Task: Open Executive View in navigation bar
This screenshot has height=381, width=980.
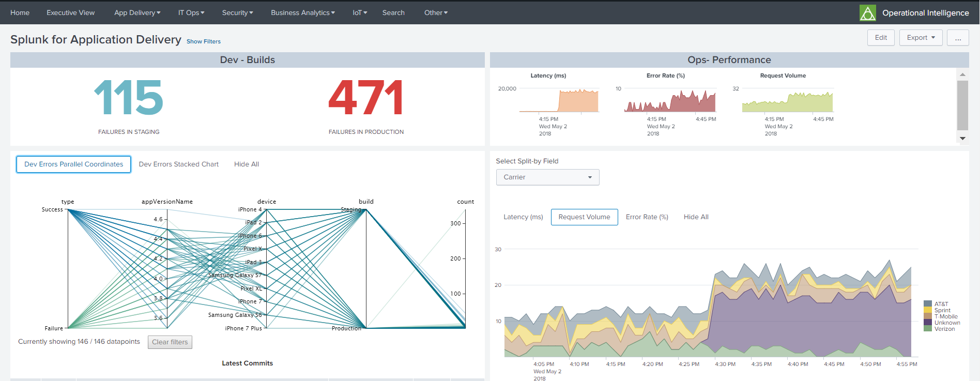Action: [x=70, y=12]
